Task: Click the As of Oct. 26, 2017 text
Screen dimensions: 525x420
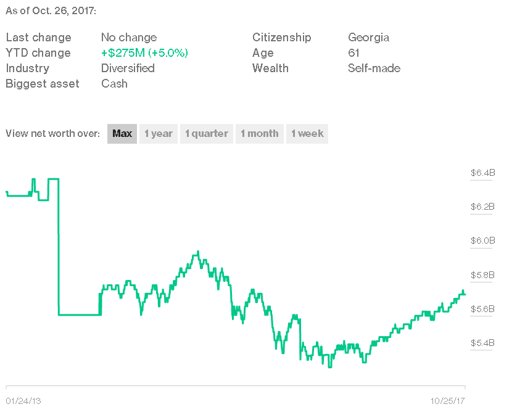Action: coord(51,11)
